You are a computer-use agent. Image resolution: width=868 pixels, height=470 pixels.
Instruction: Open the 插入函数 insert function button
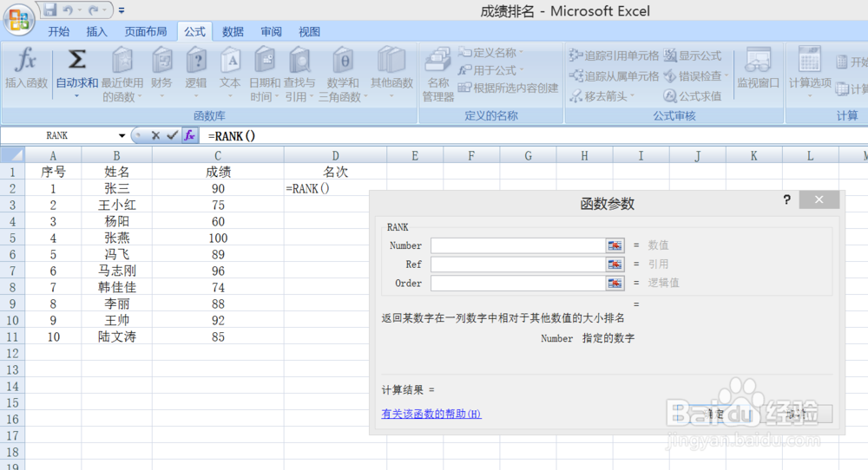pos(26,69)
